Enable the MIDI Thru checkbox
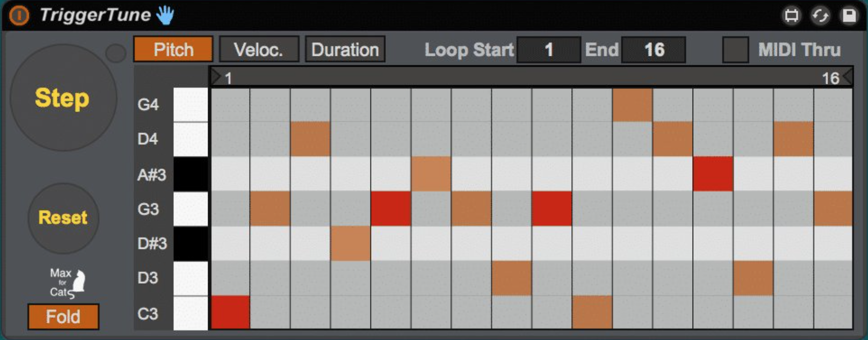Screen dimensions: 868x340 pyautogui.click(x=735, y=50)
